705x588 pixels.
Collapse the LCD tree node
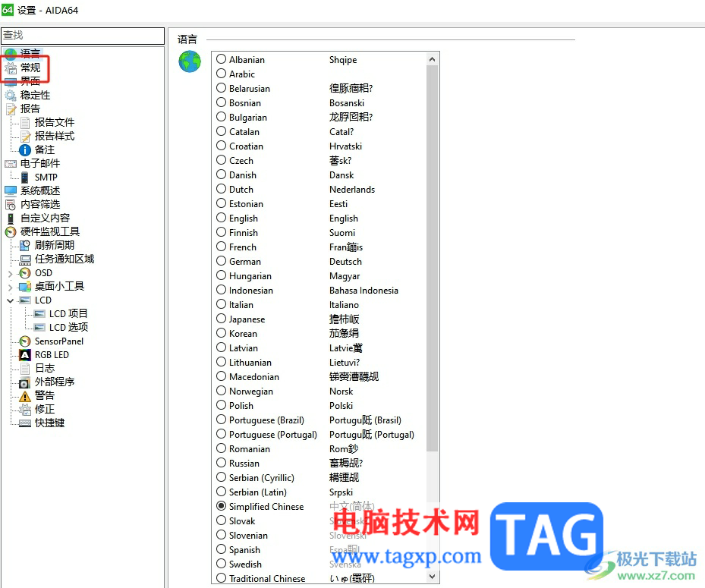11,300
